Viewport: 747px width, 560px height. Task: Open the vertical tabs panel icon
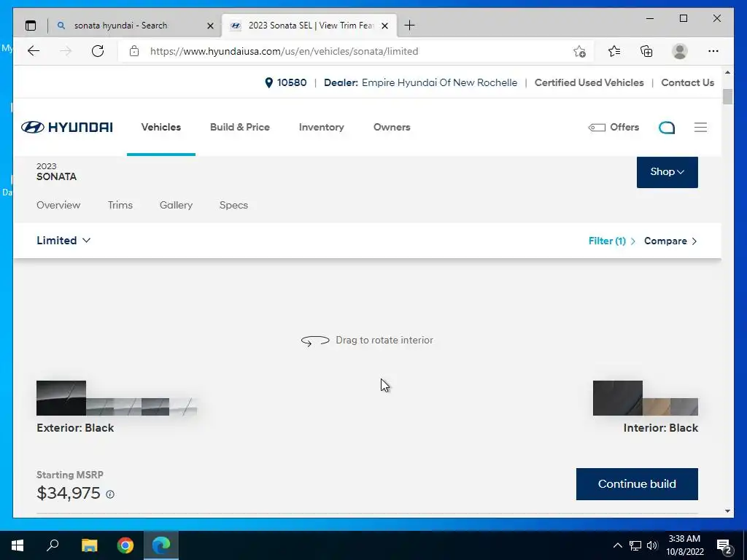tap(31, 26)
